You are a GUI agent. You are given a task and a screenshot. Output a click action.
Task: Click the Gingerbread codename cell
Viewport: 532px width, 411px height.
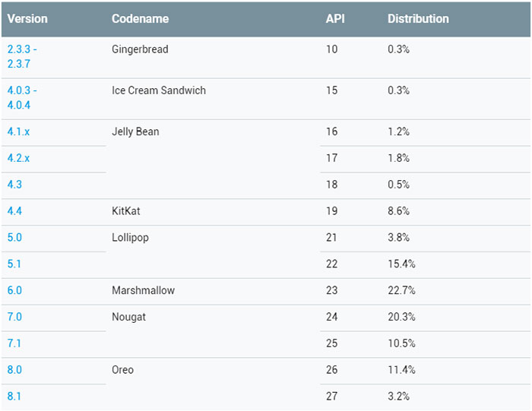tap(140, 49)
